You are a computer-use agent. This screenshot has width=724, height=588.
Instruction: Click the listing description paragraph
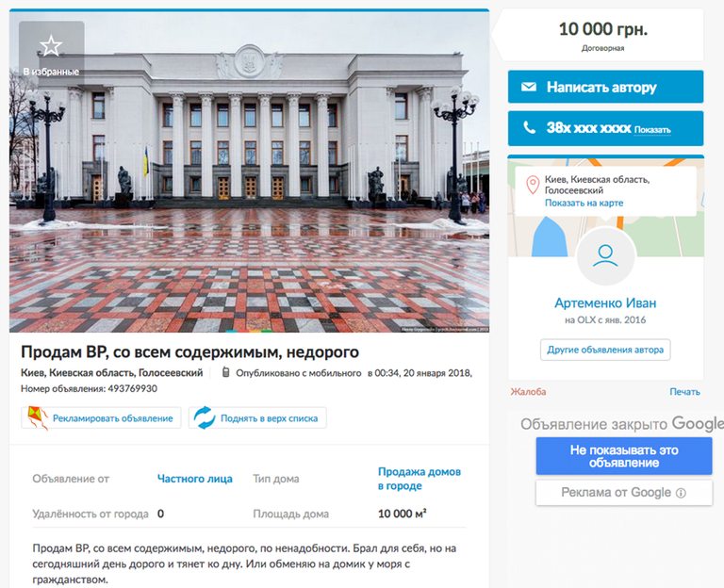(x=244, y=563)
